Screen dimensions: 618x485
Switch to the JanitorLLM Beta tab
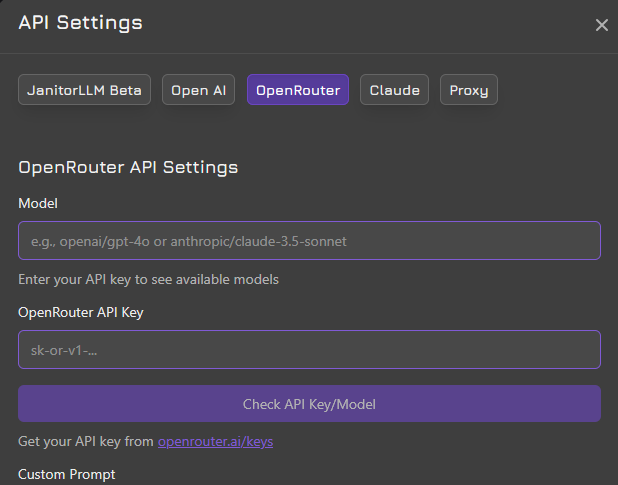coord(84,90)
